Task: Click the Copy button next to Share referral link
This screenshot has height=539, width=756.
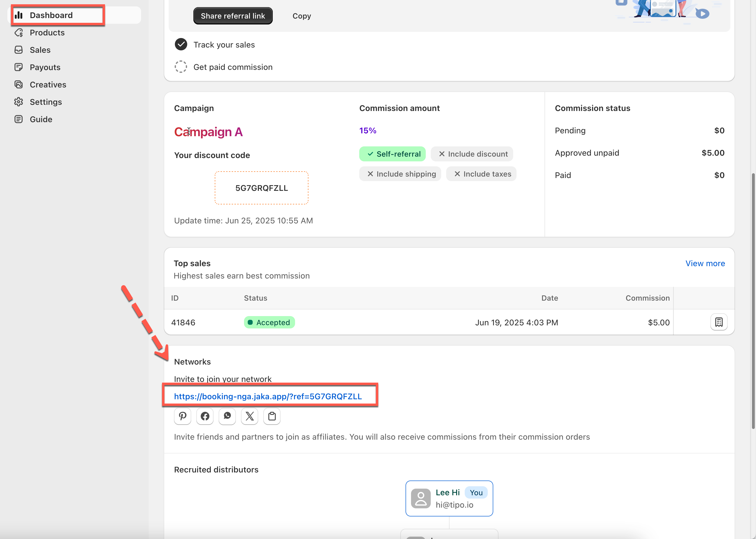Action: click(x=301, y=16)
